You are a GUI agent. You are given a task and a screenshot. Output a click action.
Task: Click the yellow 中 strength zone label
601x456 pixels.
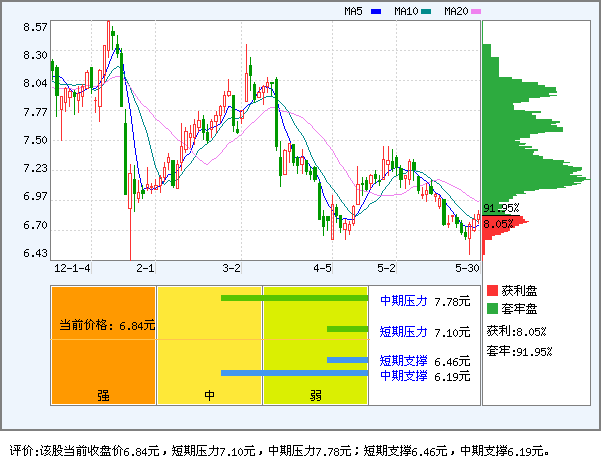point(209,395)
